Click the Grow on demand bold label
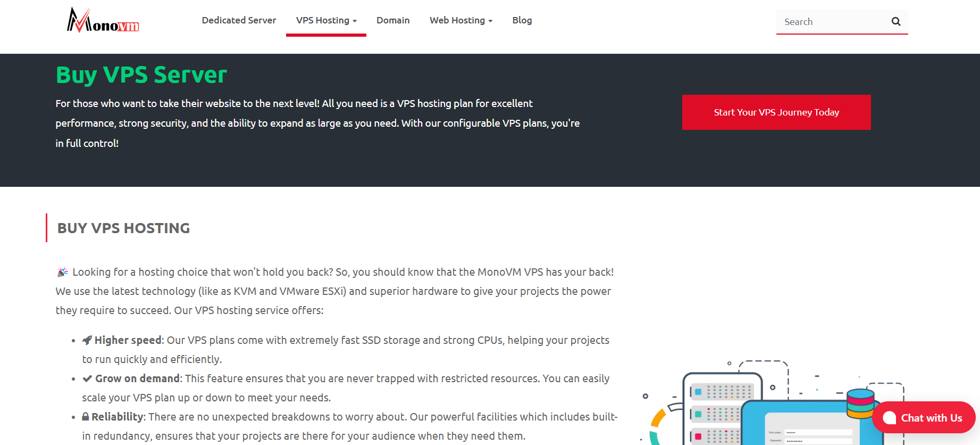The height and width of the screenshot is (445, 980). pos(137,378)
